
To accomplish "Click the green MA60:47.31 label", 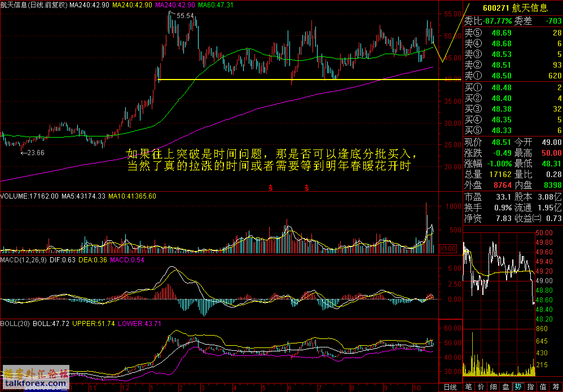I will (215, 5).
